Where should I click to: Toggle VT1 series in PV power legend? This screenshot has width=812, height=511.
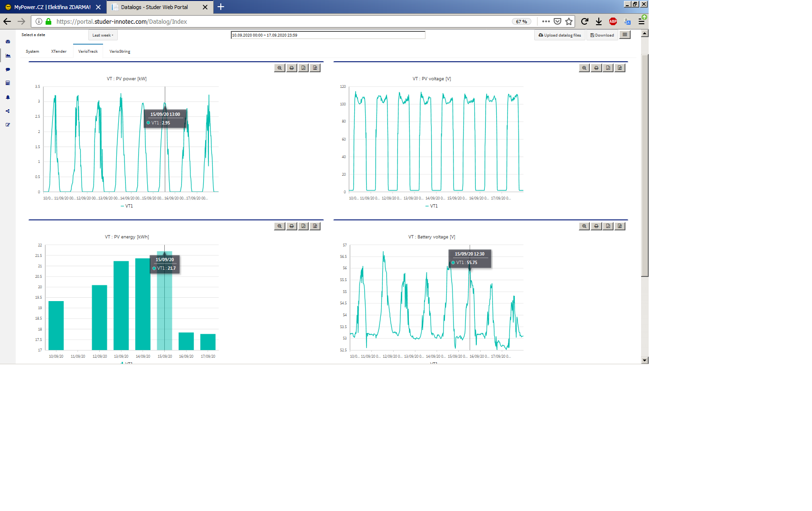click(x=127, y=206)
